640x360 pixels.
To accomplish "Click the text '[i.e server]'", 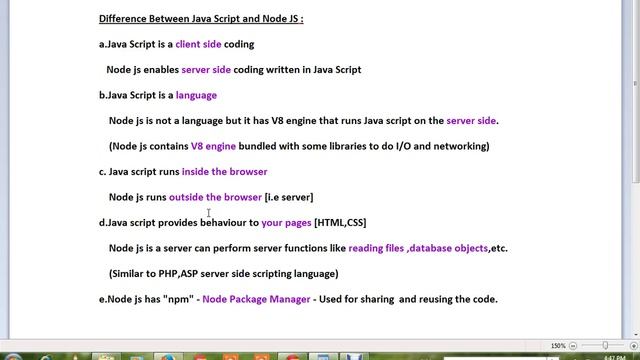I will click(289, 198).
